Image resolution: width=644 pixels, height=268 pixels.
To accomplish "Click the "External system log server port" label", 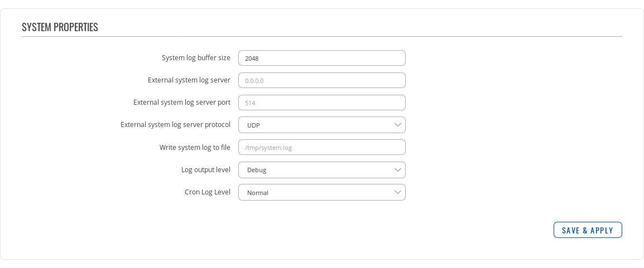I will coord(182,103).
